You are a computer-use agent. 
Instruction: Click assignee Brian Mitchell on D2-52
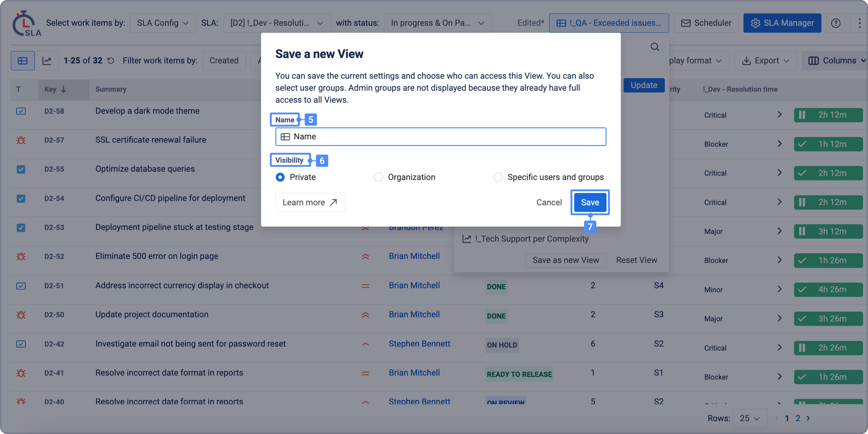(414, 256)
